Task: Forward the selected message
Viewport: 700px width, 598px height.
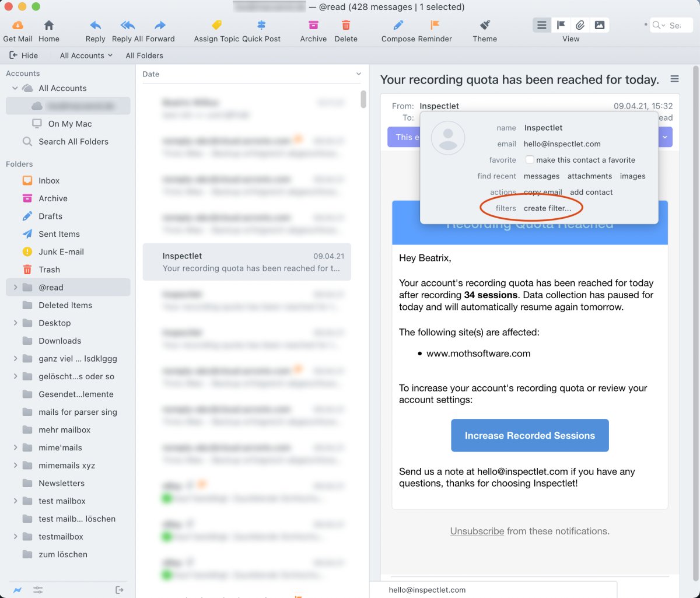Action: (x=160, y=25)
